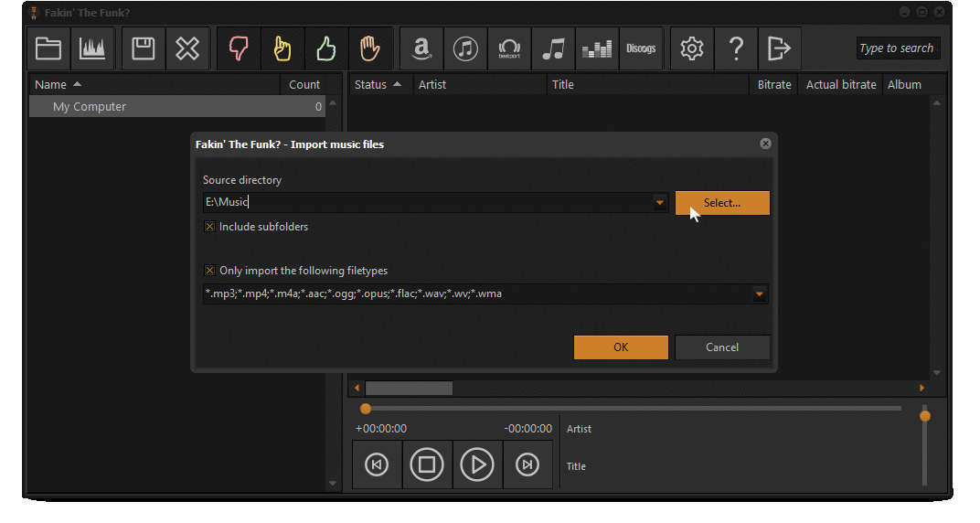Open the import folder toolbar icon
Screen dimensions: 980x523
[x=48, y=48]
